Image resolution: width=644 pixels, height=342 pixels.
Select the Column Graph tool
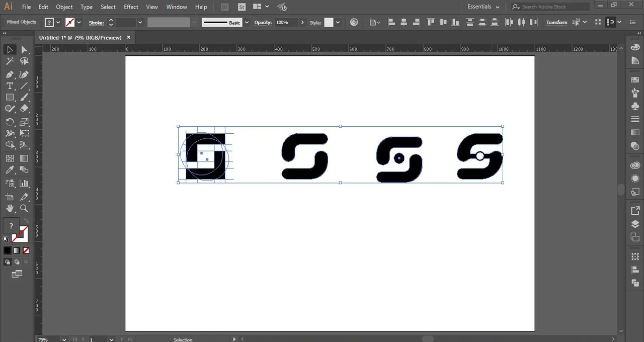pos(24,184)
